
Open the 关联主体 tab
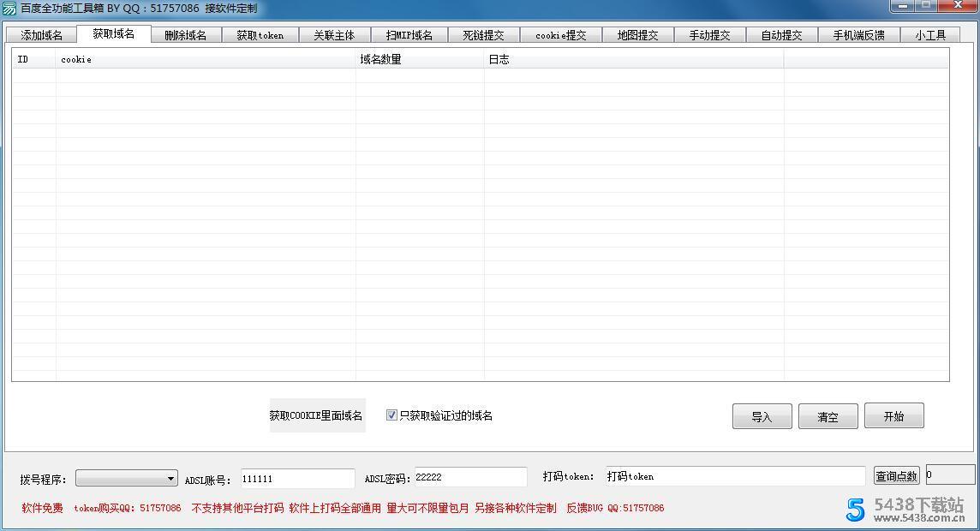coord(334,35)
